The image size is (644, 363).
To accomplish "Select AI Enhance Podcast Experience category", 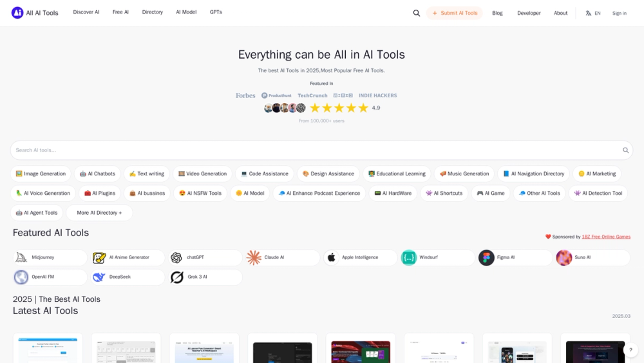I will pyautogui.click(x=319, y=193).
